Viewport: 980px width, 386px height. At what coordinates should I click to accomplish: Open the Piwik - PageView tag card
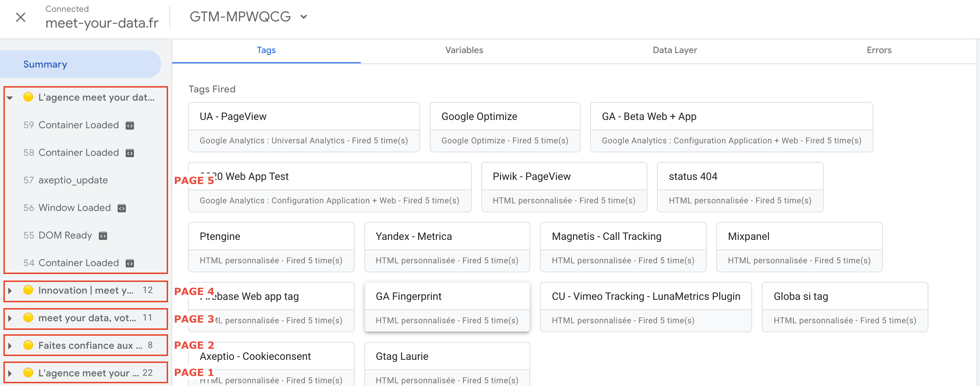(564, 187)
